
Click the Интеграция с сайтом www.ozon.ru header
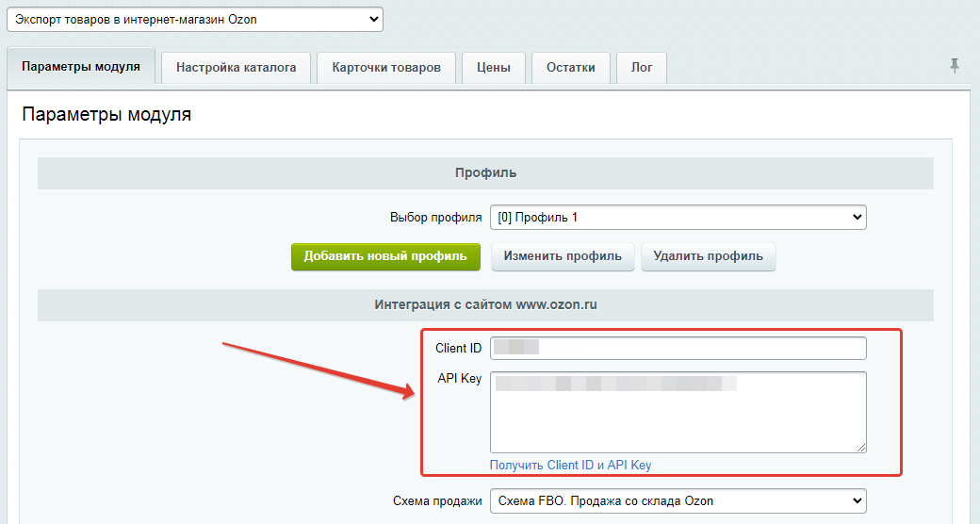(485, 305)
